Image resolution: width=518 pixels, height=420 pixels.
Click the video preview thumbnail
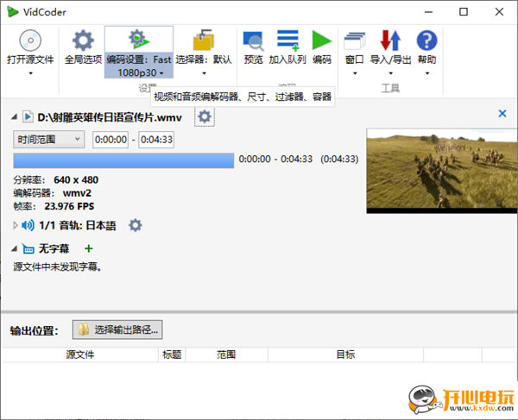coord(439,170)
